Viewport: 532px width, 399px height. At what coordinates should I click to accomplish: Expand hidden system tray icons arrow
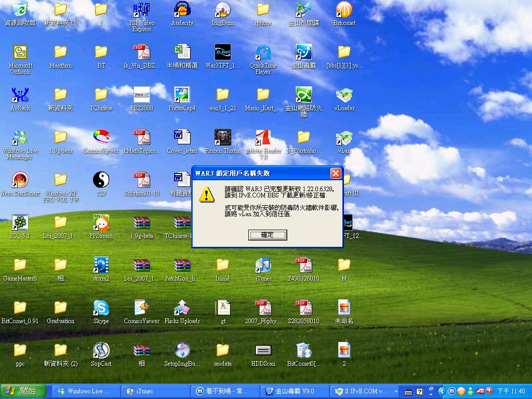[x=442, y=391]
